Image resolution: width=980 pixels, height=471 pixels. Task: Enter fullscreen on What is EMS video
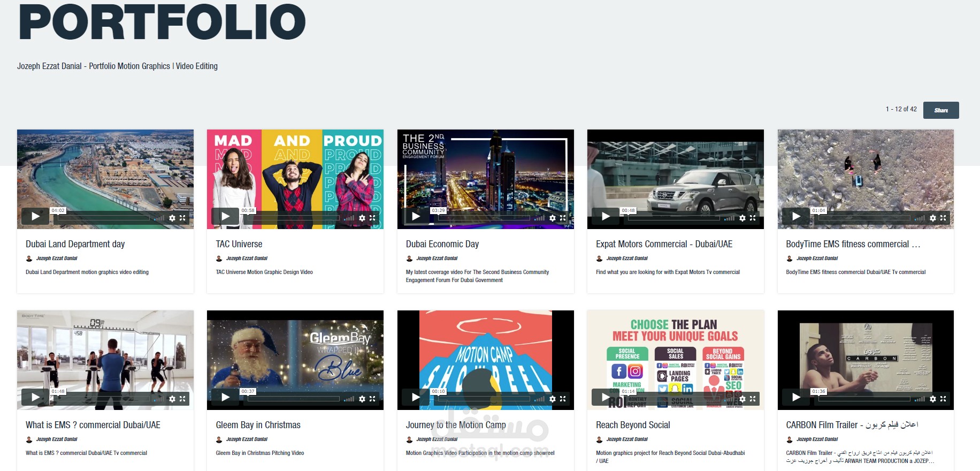click(x=182, y=399)
